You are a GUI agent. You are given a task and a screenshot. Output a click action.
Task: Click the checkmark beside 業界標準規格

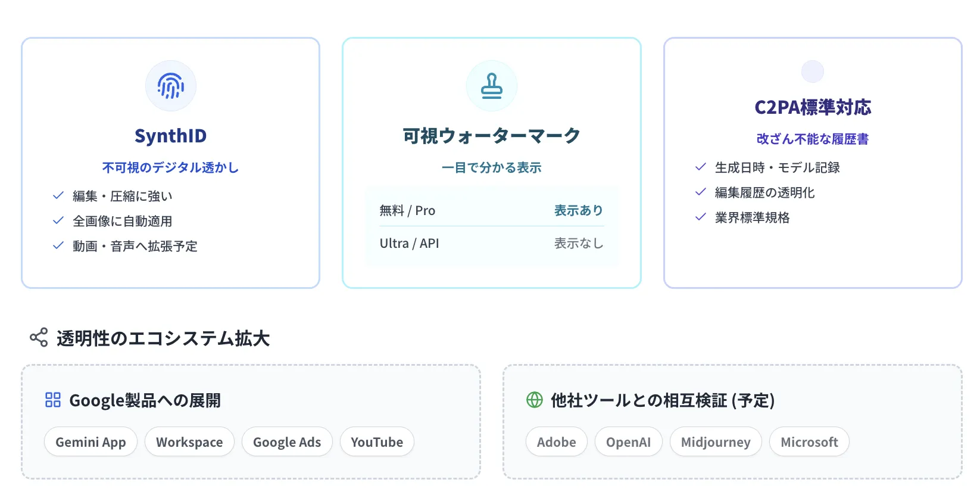pos(701,217)
